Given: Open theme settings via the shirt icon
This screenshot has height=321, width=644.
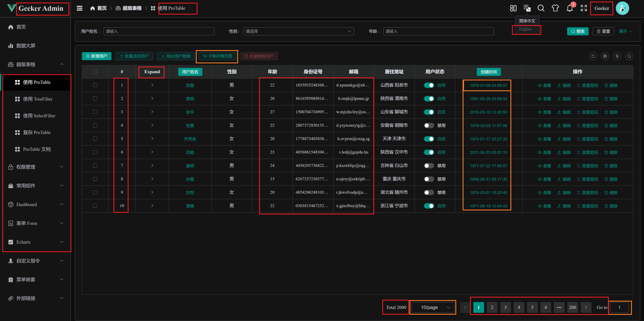Looking at the screenshot, I should pyautogui.click(x=555, y=8).
